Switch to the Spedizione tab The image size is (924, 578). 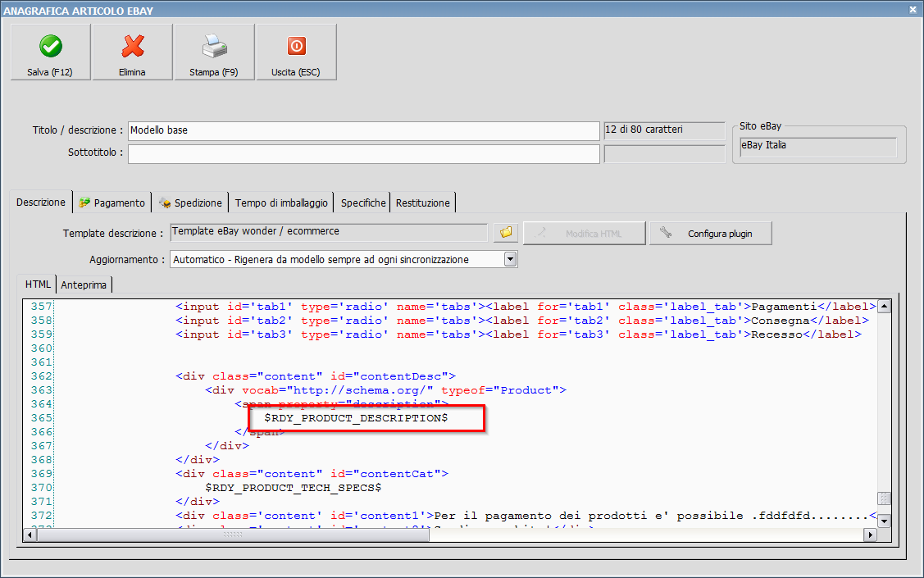[x=190, y=203]
